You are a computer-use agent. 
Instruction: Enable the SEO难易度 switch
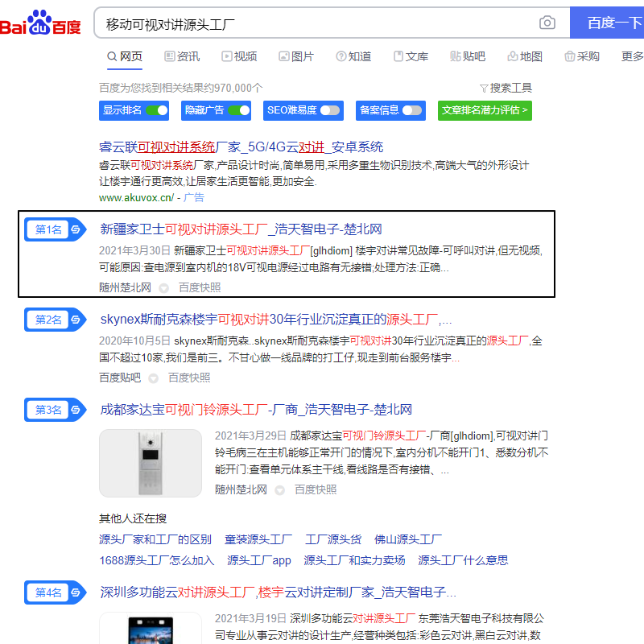(330, 110)
